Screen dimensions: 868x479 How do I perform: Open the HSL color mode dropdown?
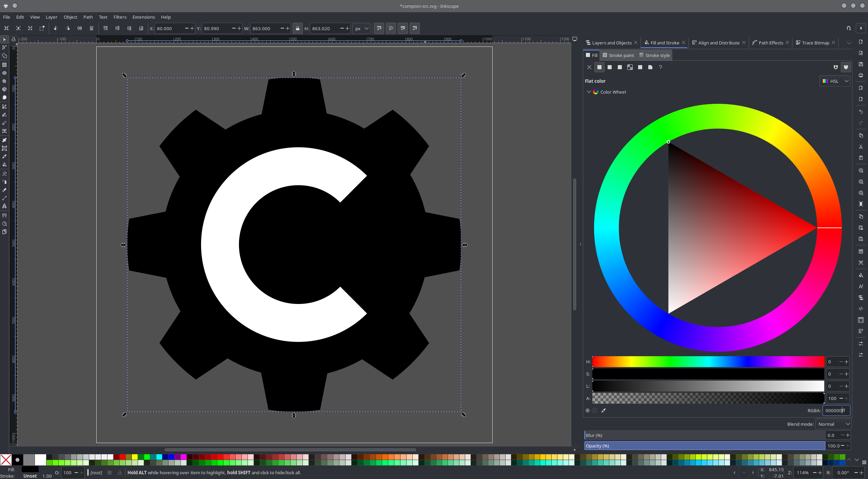[835, 81]
